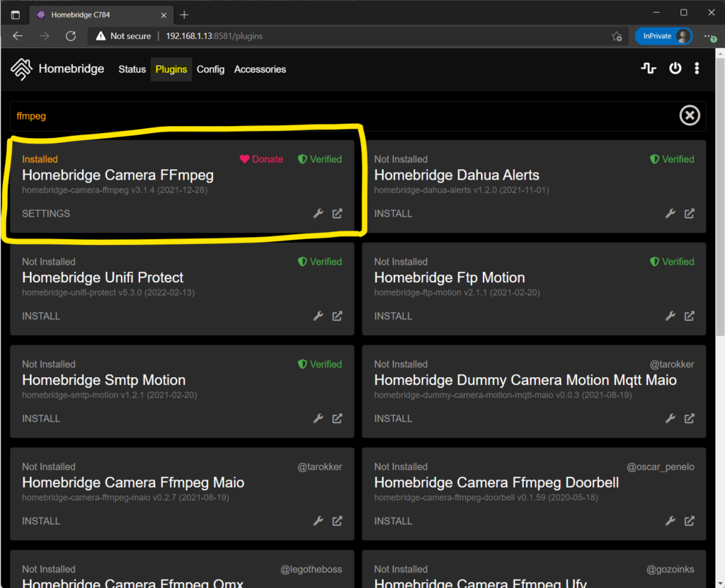
Task: Open the restart/power icon in header
Action: coord(675,69)
